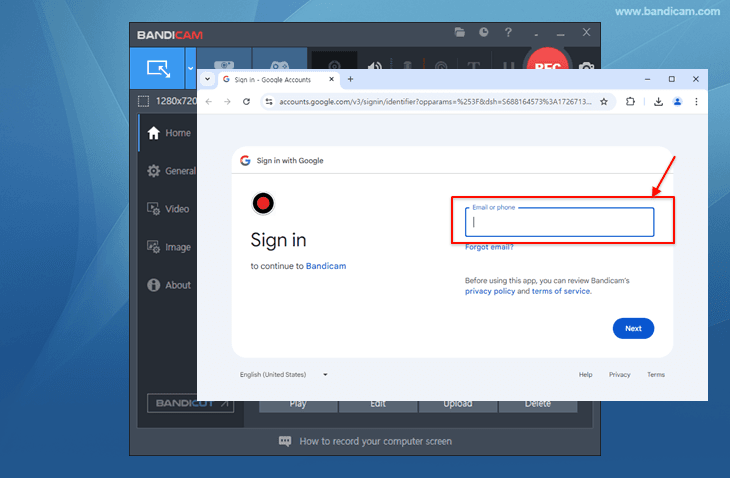Start recording with the REC button
Viewport: 730px width, 478px height.
548,60
